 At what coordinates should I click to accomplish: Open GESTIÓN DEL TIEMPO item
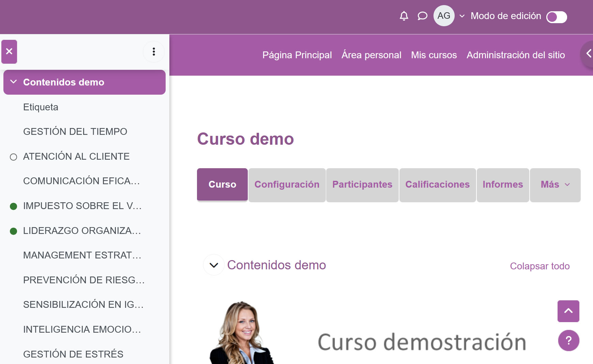pyautogui.click(x=75, y=131)
